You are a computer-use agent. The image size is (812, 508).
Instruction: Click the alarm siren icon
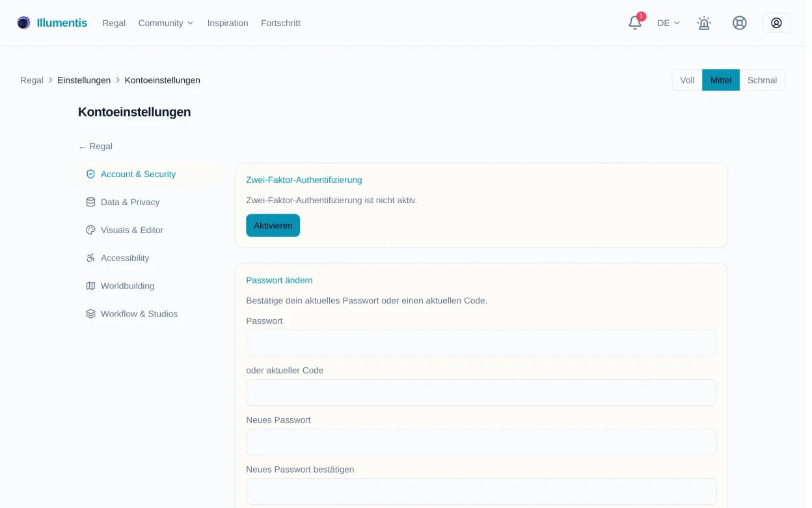(x=703, y=23)
